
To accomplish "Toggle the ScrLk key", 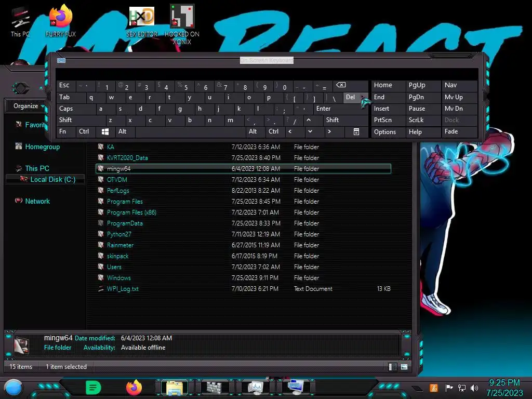I will pyautogui.click(x=423, y=120).
